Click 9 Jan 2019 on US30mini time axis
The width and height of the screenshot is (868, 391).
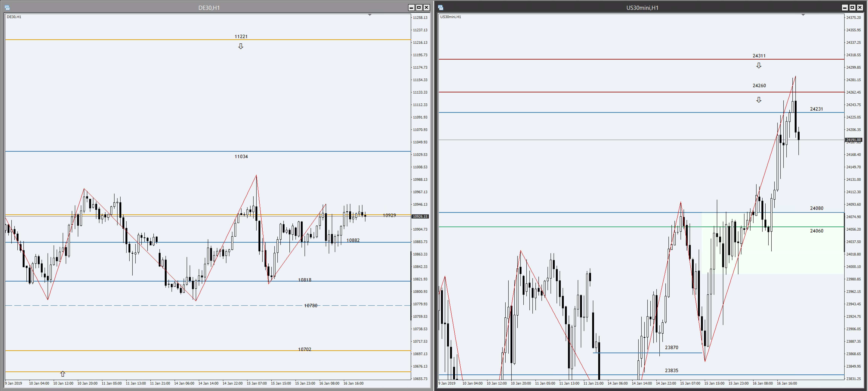click(447, 383)
